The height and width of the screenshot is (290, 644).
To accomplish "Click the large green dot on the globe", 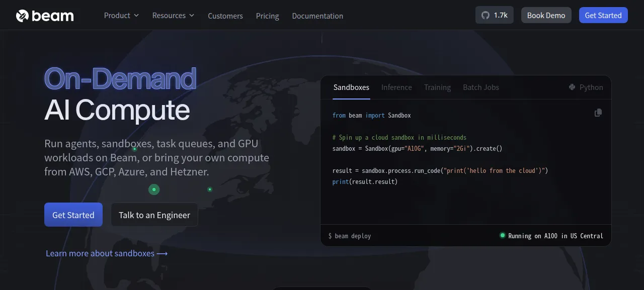I will [x=154, y=189].
